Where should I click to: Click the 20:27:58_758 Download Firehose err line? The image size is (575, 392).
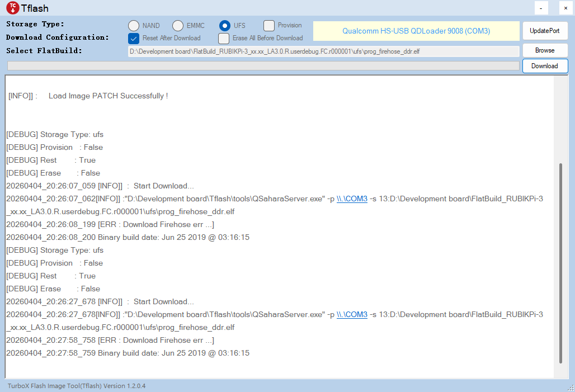pyautogui.click(x=110, y=341)
